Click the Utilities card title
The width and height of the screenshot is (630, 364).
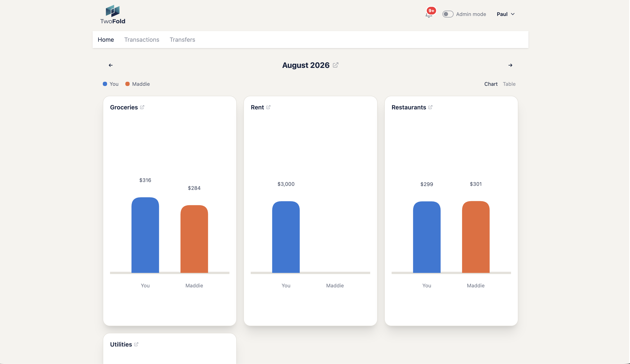(x=121, y=344)
